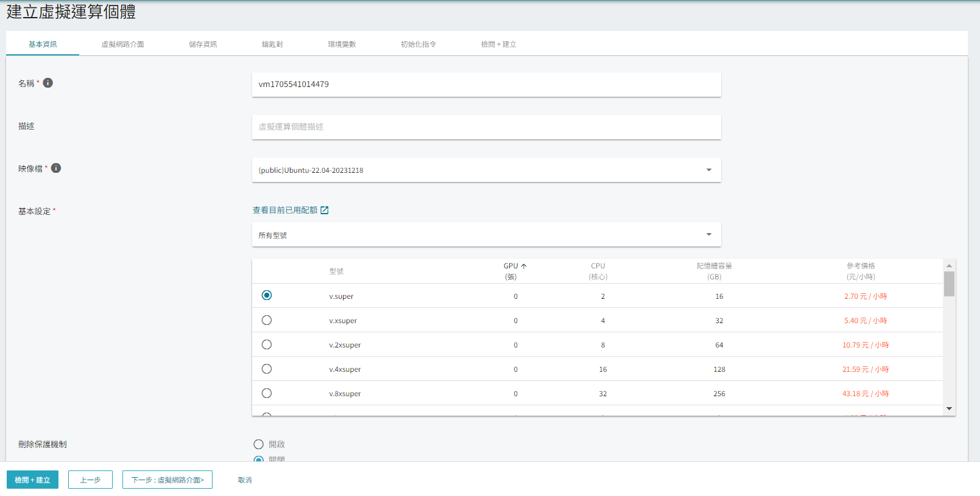
Task: Click the 描述 description input field
Action: [x=487, y=127]
